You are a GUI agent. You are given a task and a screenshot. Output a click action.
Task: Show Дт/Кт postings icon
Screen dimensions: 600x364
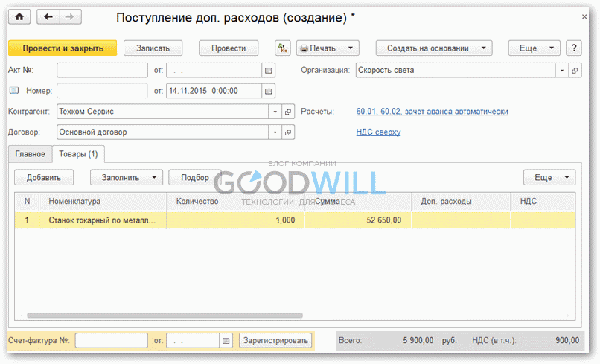point(282,48)
